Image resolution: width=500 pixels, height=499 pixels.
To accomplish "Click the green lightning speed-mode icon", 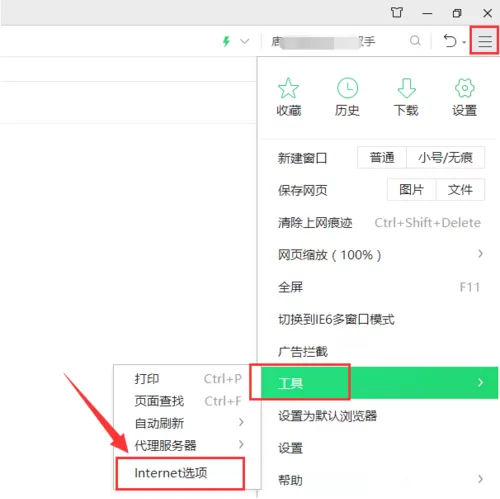I will 226,41.
